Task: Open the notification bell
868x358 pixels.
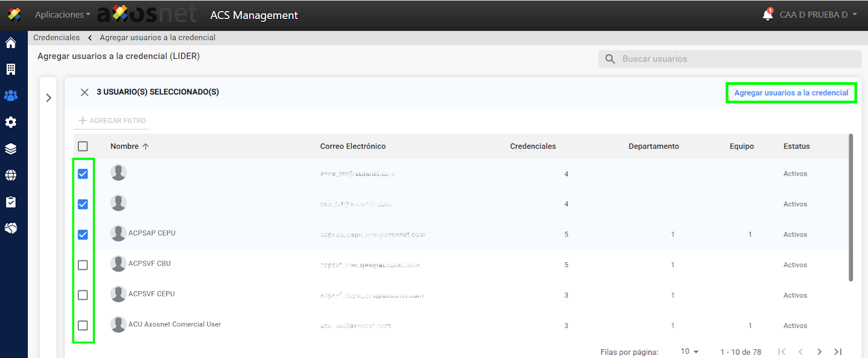Action: (x=767, y=15)
